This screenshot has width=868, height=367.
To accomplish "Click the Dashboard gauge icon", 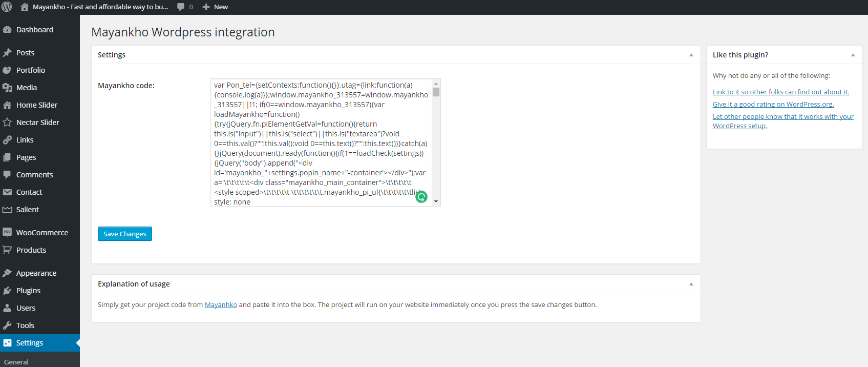I will (x=7, y=30).
